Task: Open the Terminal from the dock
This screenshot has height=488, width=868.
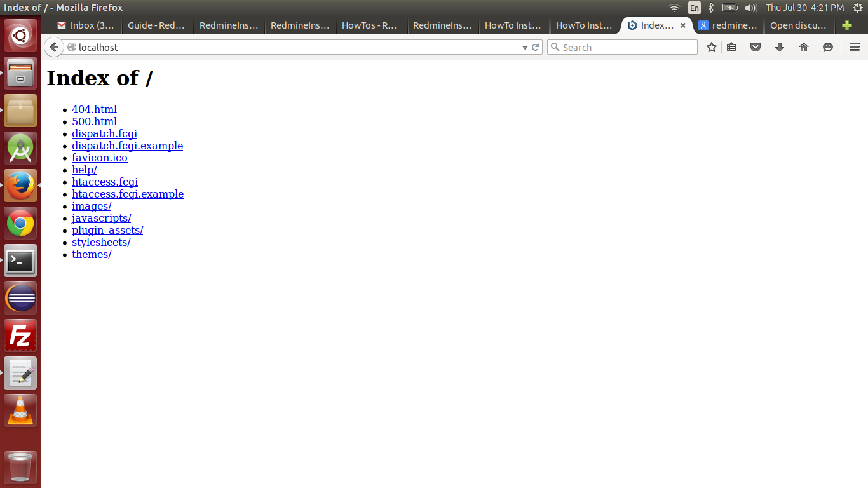Action: click(20, 261)
